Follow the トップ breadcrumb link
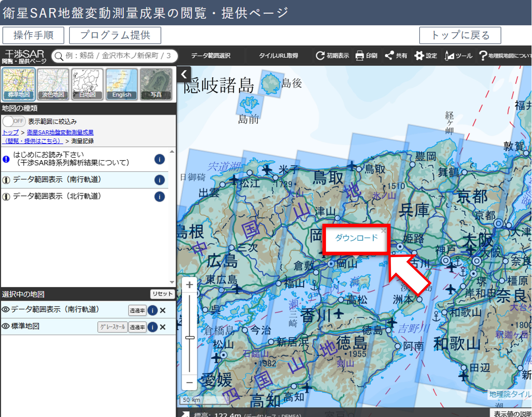This screenshot has height=417, width=532. coord(10,133)
